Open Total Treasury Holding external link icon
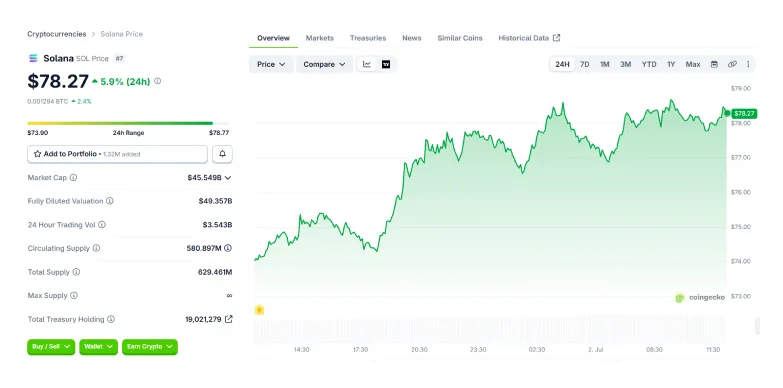This screenshot has width=783, height=388. click(x=229, y=319)
